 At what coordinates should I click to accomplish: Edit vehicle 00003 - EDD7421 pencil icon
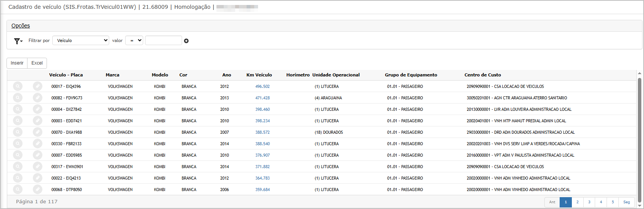(x=37, y=121)
